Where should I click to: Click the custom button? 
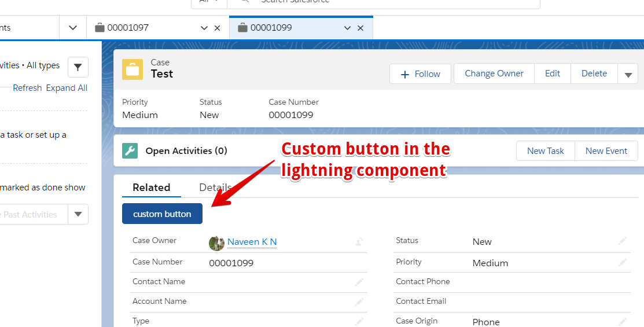[x=162, y=214]
